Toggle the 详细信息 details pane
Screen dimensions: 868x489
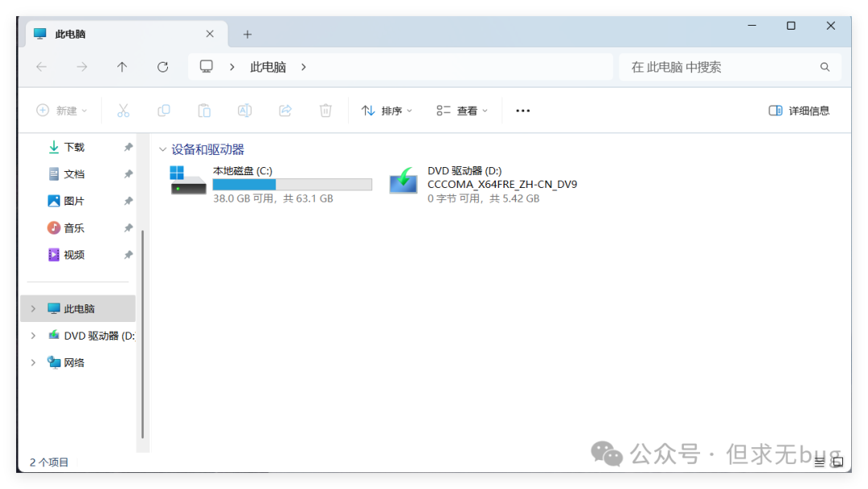click(x=799, y=111)
